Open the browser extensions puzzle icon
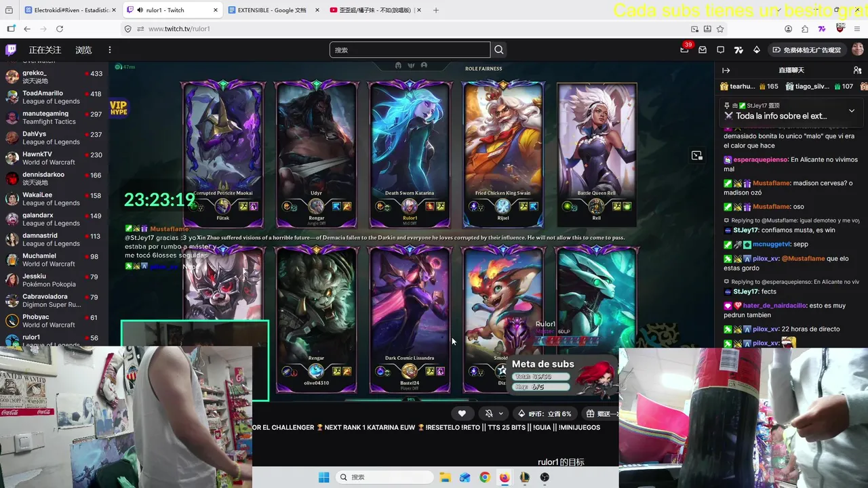This screenshot has width=868, height=488. pos(805,28)
